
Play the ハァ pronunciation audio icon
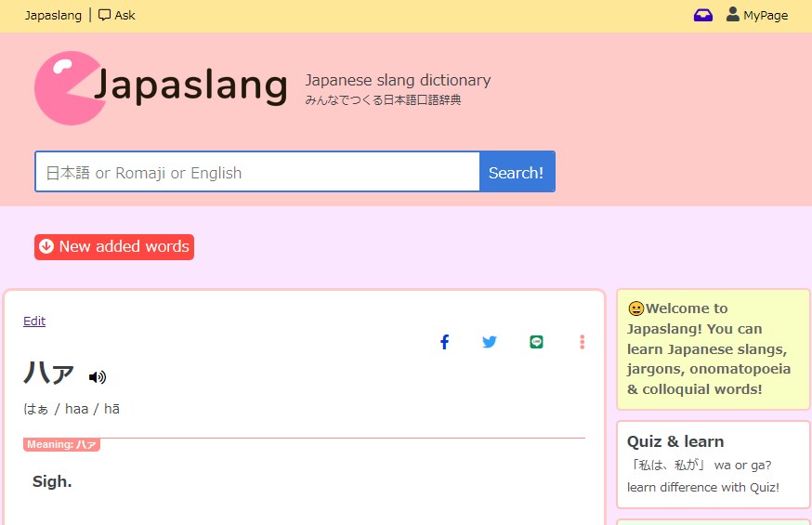(98, 376)
